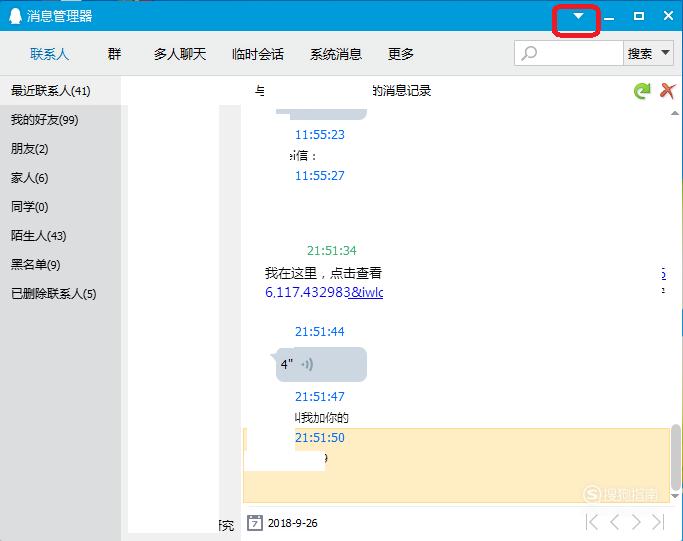Click the 消息记录 header text
The height and width of the screenshot is (541, 683).
[402, 91]
